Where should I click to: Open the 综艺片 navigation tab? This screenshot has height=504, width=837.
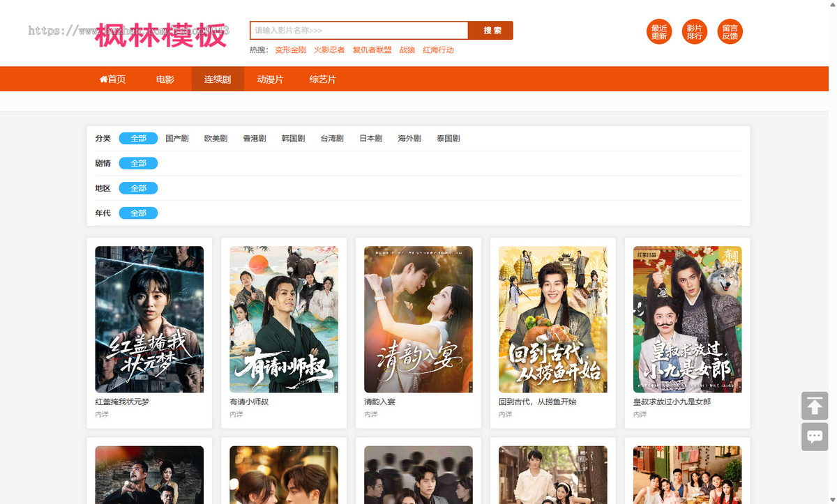point(323,79)
